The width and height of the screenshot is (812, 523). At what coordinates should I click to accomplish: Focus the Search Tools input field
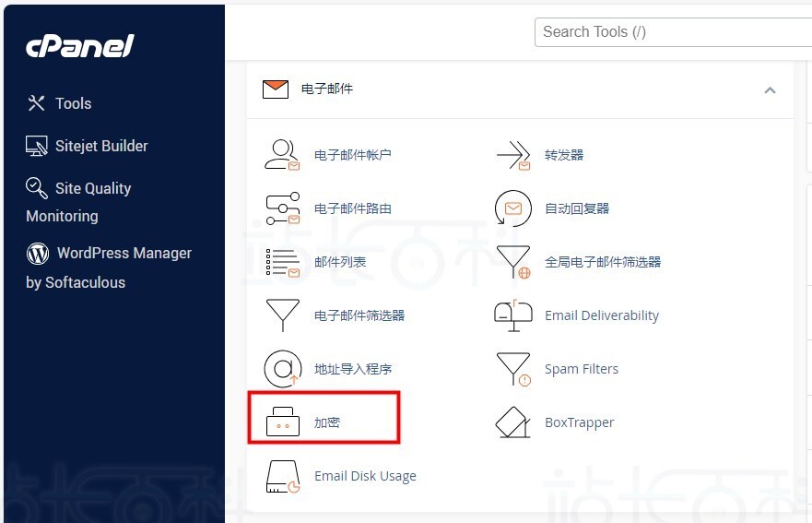[673, 32]
